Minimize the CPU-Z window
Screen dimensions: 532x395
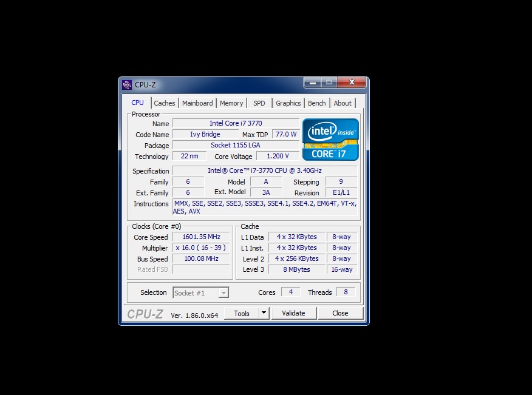tap(312, 83)
